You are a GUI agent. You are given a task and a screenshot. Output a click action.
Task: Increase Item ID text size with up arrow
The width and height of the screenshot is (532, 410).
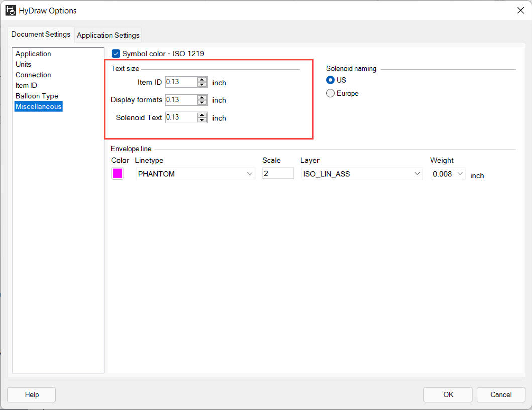click(202, 80)
